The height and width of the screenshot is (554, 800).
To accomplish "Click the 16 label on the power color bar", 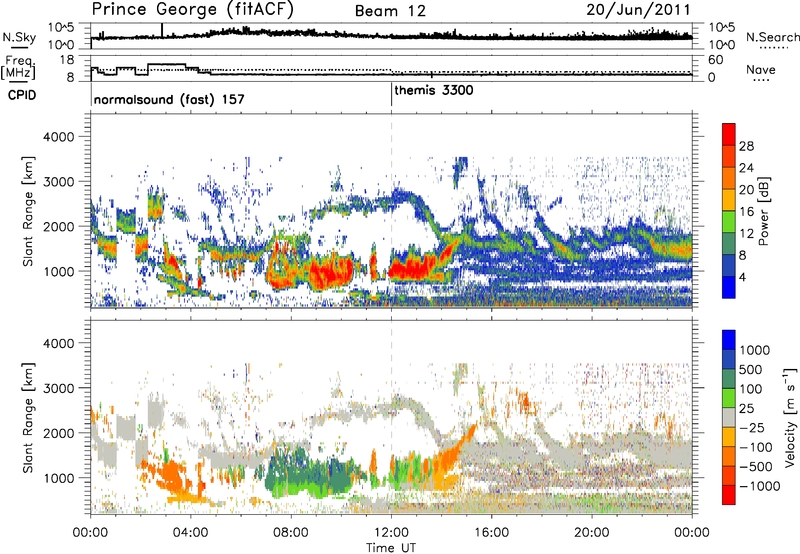I will point(746,212).
